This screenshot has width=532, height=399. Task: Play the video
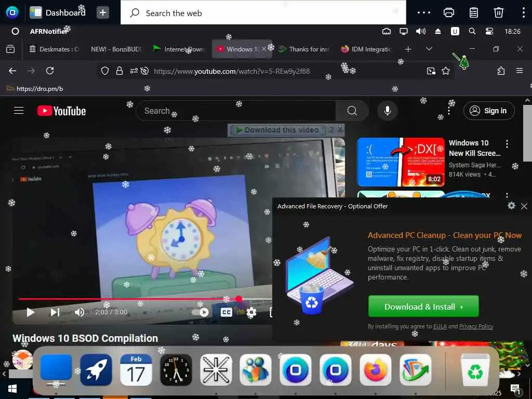pos(31,312)
